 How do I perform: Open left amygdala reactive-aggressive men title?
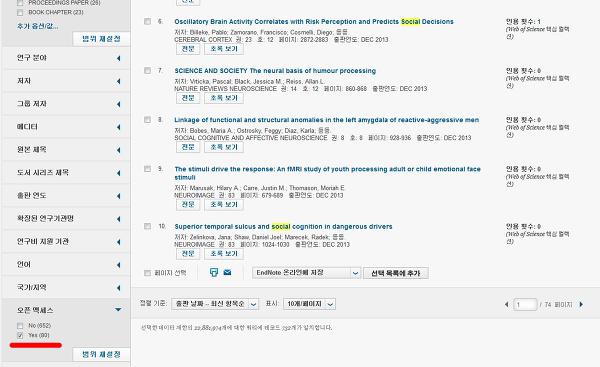coord(326,120)
